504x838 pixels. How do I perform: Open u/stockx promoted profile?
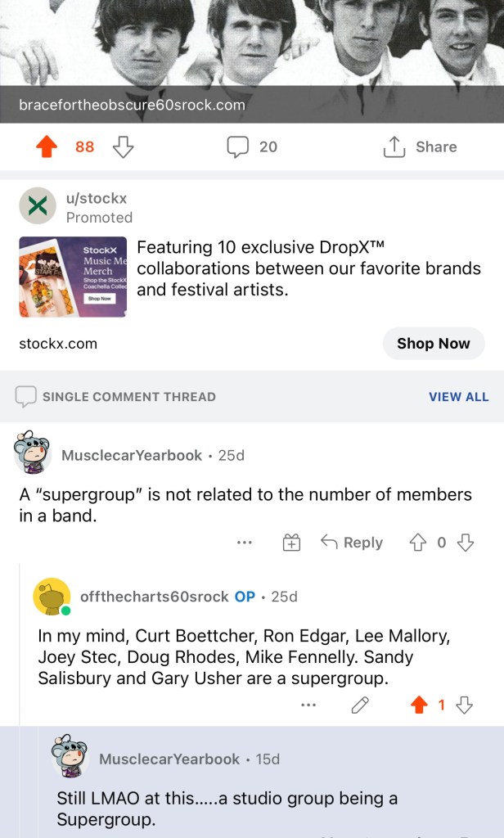pos(97,198)
